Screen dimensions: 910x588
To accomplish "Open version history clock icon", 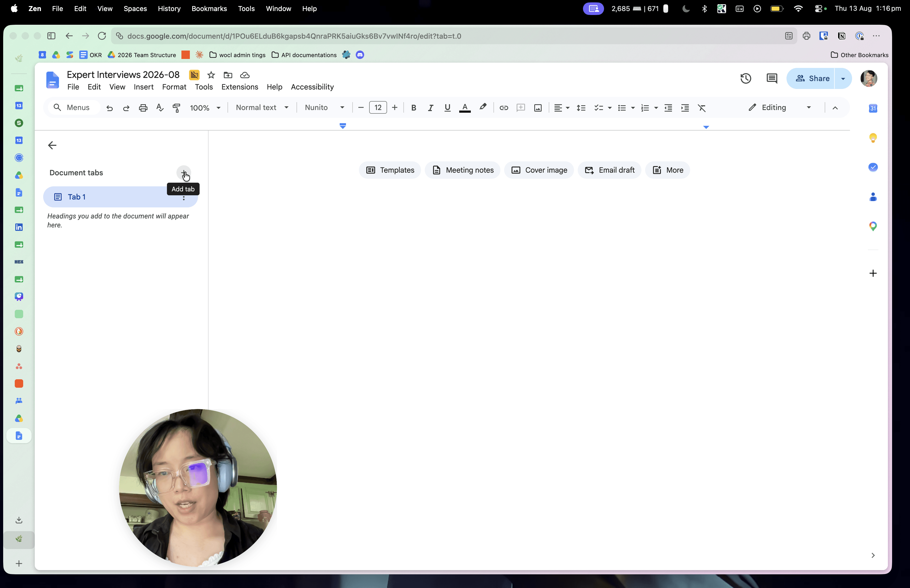I will click(x=746, y=79).
